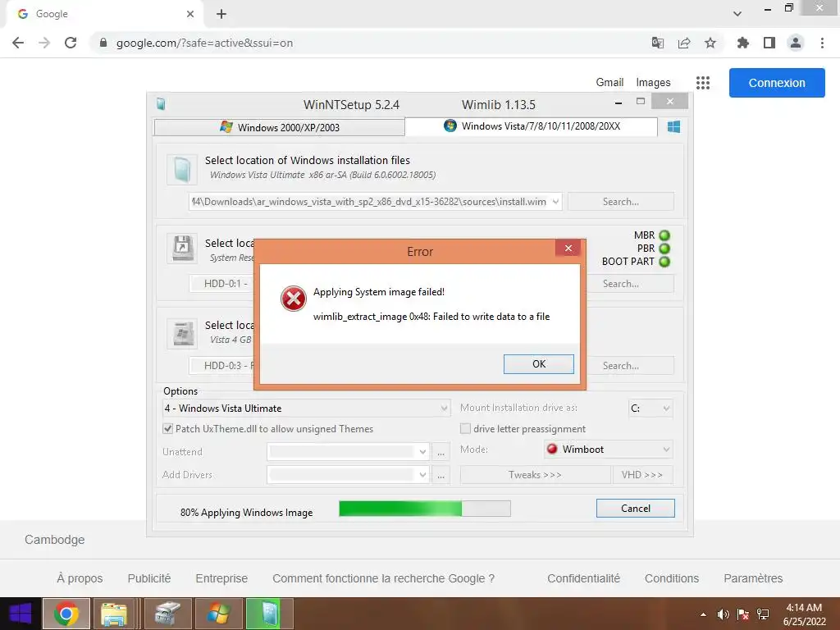The width and height of the screenshot is (840, 630).
Task: Click the WinNTSetup title bar app icon
Action: click(161, 104)
